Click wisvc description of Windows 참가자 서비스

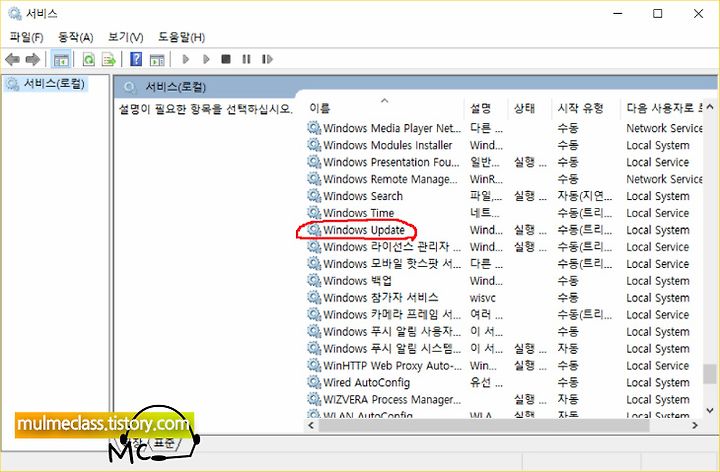click(x=482, y=298)
